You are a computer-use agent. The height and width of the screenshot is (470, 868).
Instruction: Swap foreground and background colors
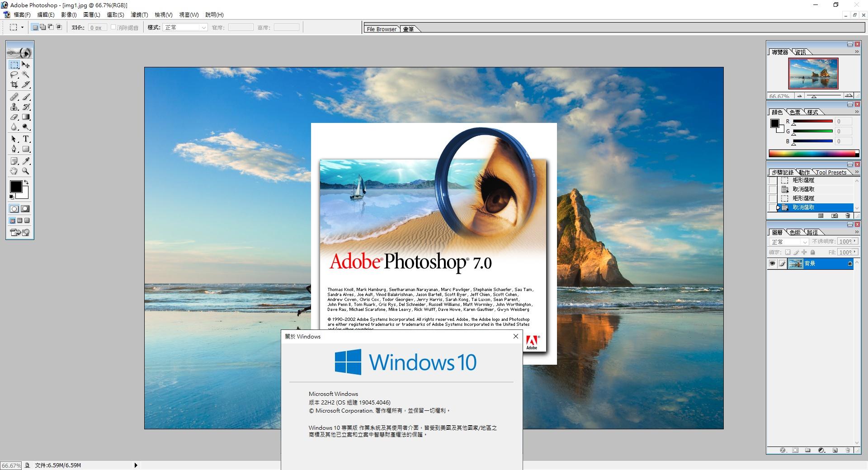point(27,182)
